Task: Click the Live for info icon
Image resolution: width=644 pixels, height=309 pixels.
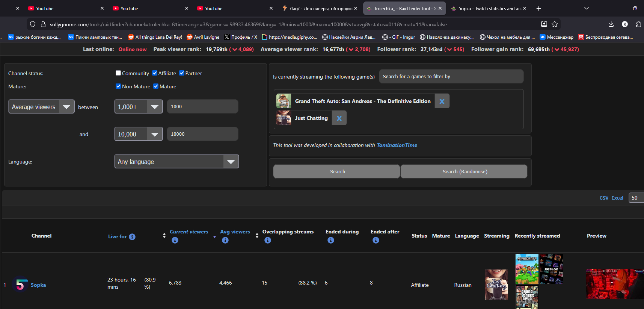Action: 132,237
